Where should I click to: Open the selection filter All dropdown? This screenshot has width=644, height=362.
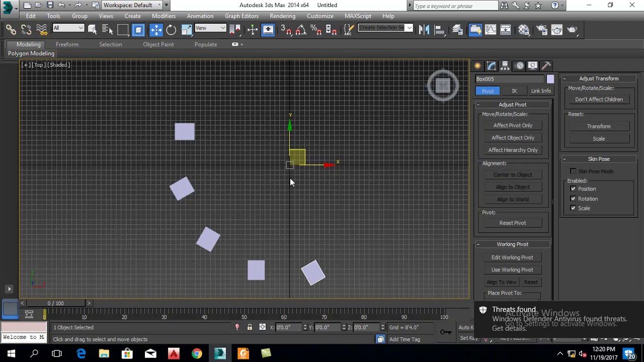click(68, 28)
